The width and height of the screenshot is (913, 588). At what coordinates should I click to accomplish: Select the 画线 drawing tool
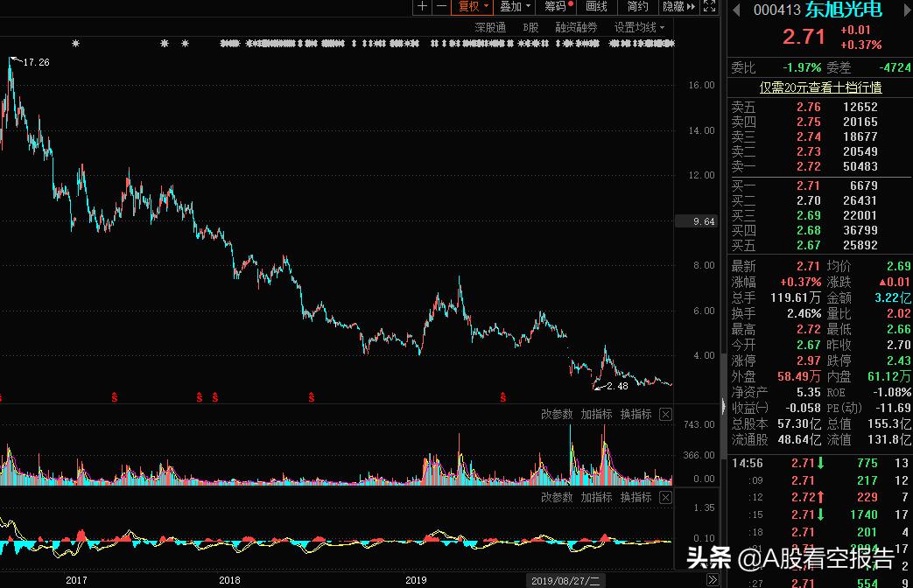[x=596, y=7]
